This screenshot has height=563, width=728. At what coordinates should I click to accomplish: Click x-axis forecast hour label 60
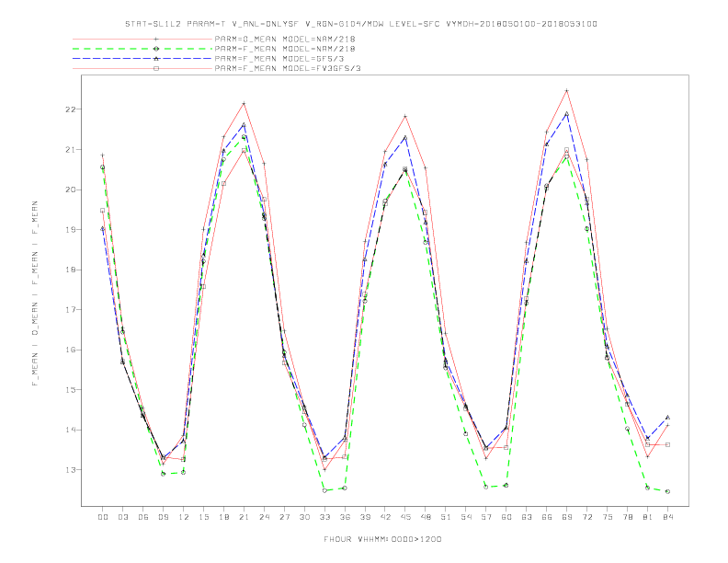tap(506, 517)
